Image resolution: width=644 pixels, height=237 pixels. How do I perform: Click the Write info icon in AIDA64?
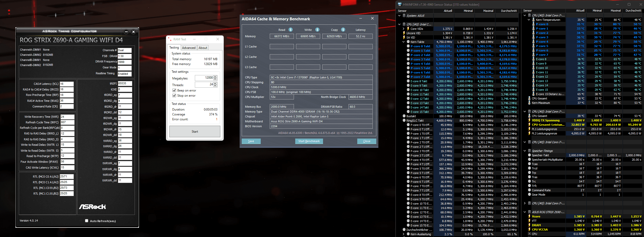click(x=317, y=30)
